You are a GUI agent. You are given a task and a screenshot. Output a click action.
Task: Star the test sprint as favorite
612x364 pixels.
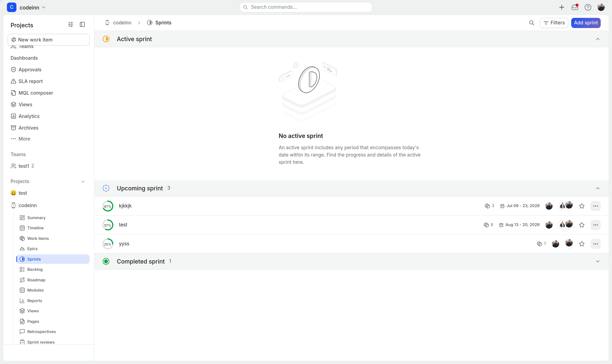pyautogui.click(x=582, y=225)
